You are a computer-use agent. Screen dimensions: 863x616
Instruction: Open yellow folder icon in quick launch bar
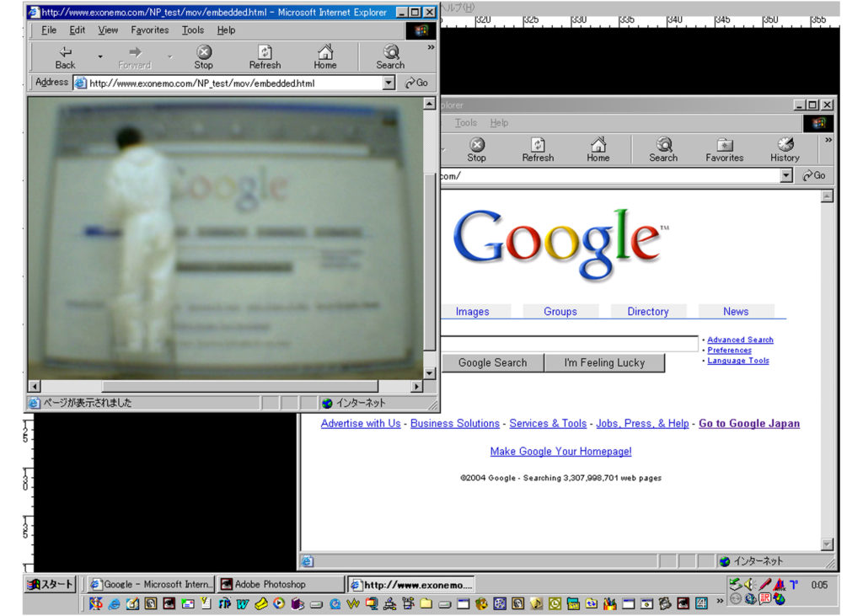tap(426, 604)
